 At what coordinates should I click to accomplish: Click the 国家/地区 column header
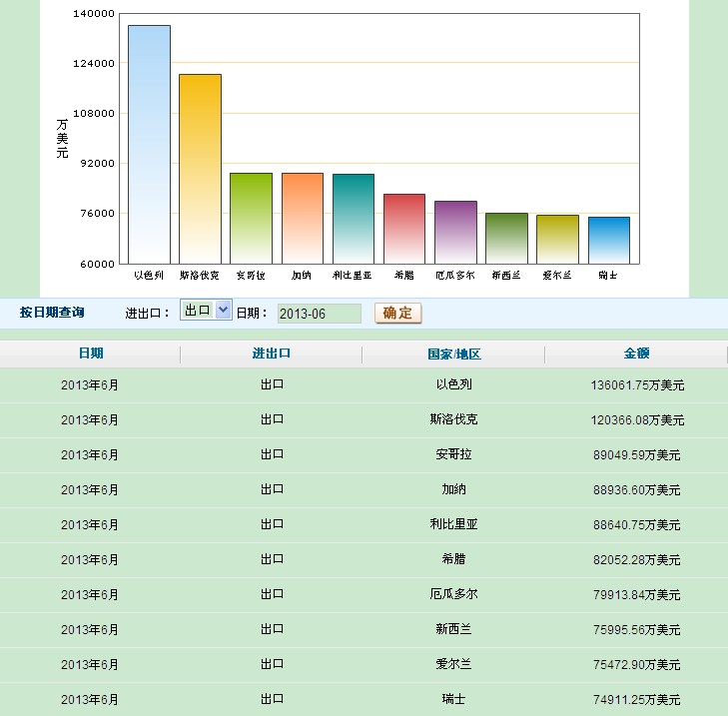pyautogui.click(x=453, y=354)
